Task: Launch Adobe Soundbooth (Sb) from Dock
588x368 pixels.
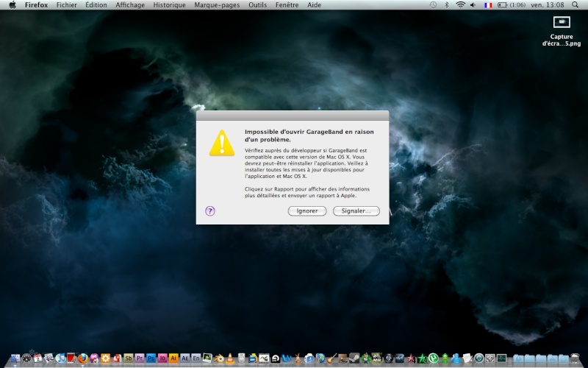Action: (128, 358)
